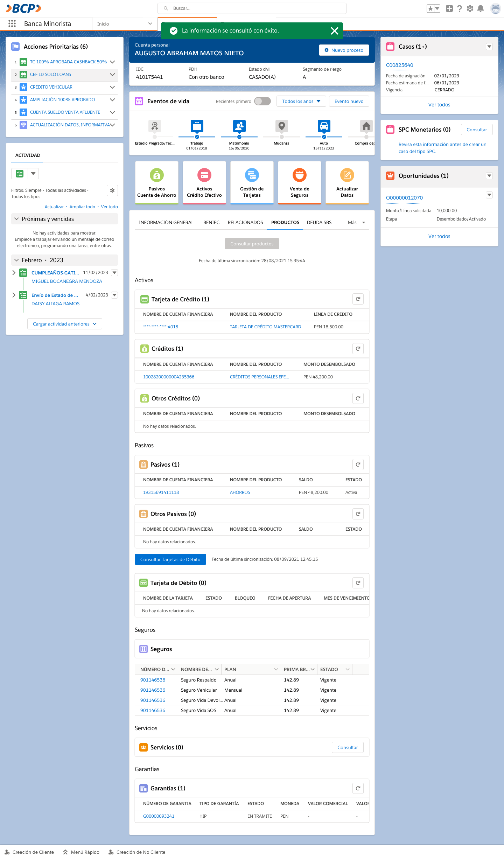Open Menú Rápido utility item

click(x=81, y=852)
